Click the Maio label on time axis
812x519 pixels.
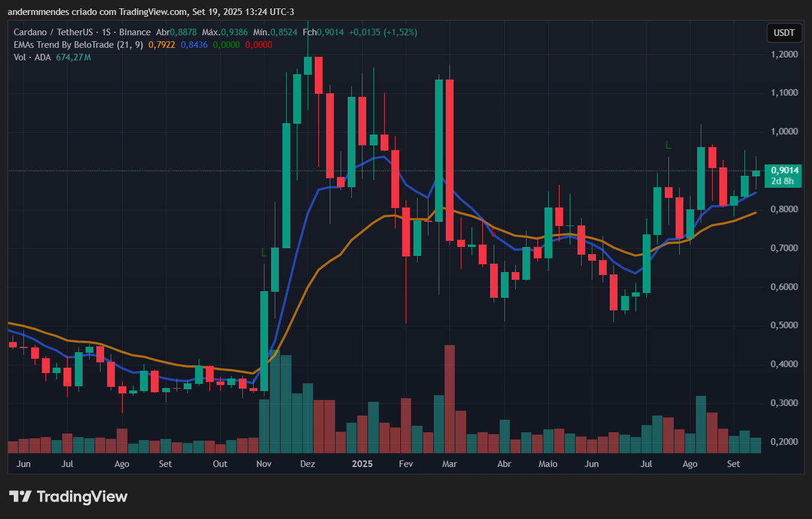(x=548, y=464)
